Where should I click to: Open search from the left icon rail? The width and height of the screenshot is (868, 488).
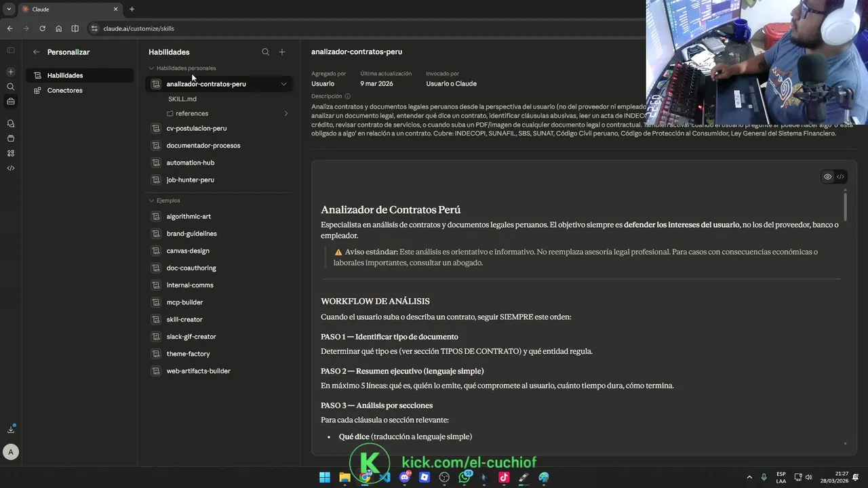pos(11,87)
